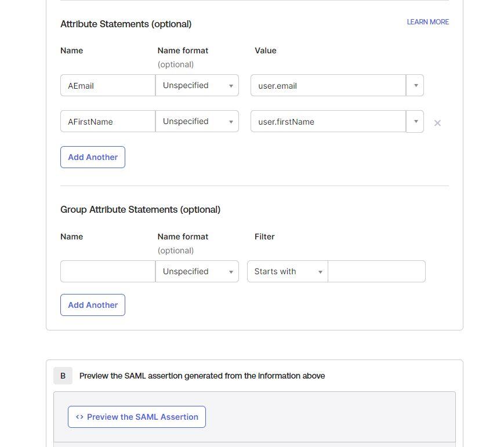Open the Starts with filter dropdown
The width and height of the screenshot is (504, 447).
[287, 271]
